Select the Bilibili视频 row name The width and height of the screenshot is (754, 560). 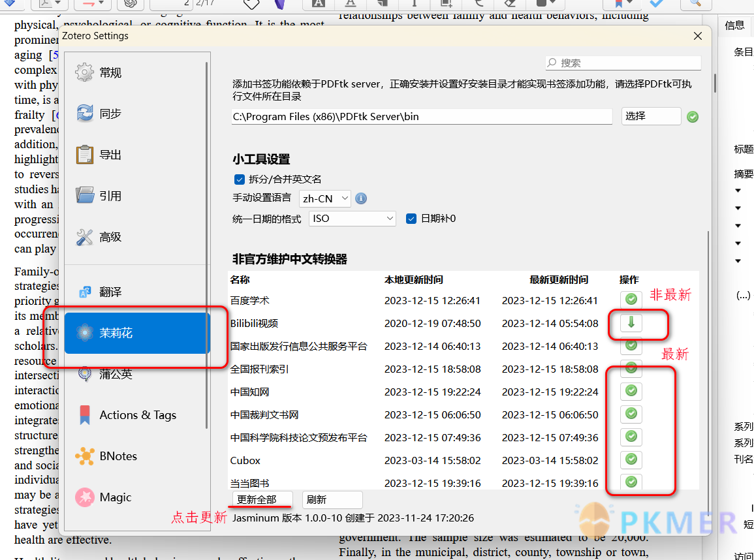point(255,324)
